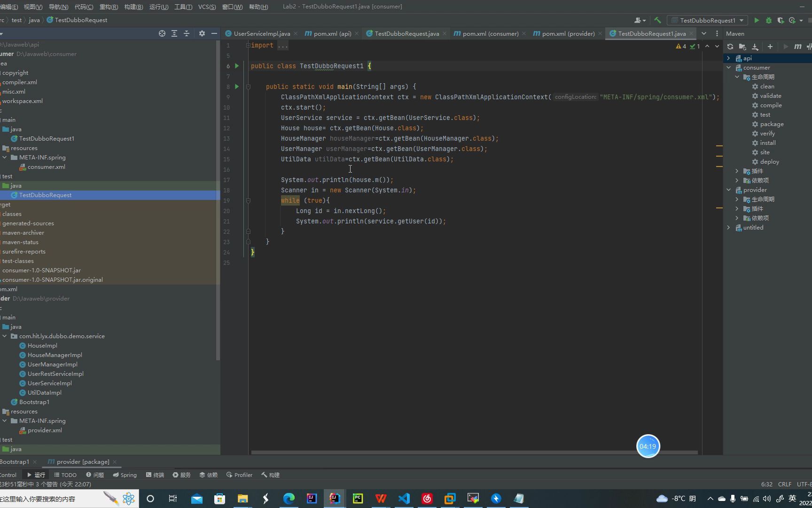Click the Maven add project plus icon
Image resolution: width=812 pixels, height=508 pixels.
click(770, 47)
